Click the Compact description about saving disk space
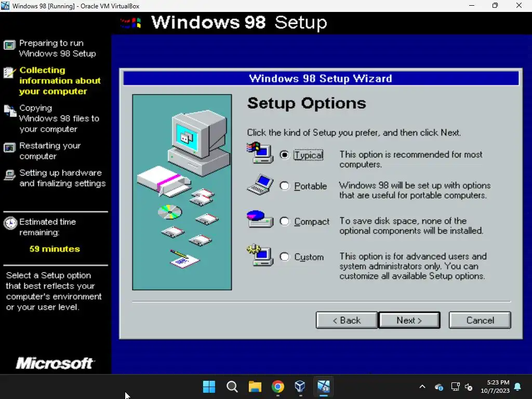 411,225
